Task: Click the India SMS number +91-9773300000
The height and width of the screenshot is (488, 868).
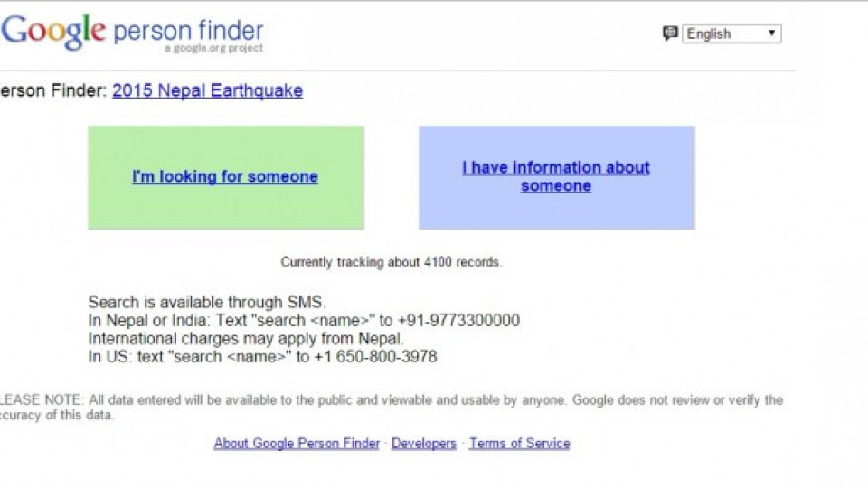Action: tap(458, 320)
